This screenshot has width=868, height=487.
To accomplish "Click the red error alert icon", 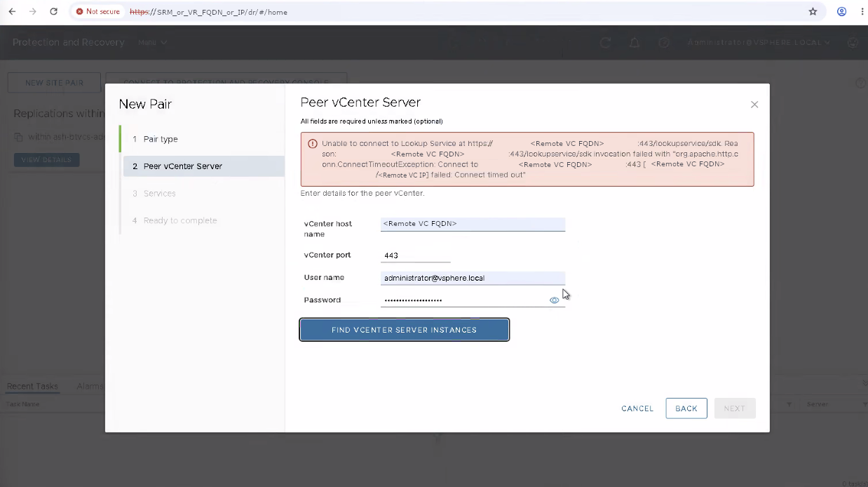I will (x=313, y=144).
